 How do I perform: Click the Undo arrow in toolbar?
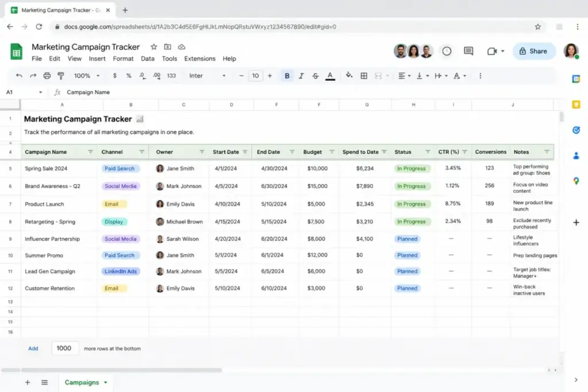(19, 76)
